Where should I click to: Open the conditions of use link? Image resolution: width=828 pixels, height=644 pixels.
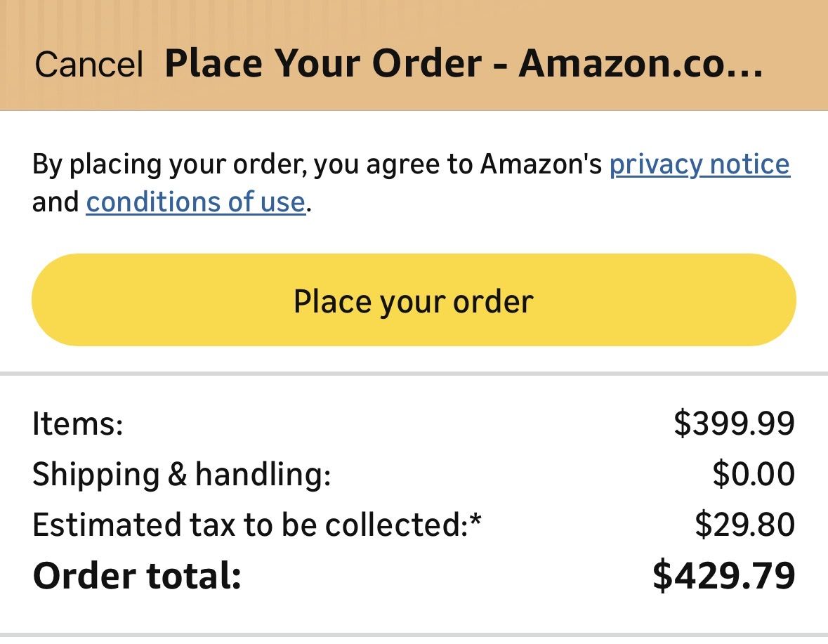tap(196, 203)
